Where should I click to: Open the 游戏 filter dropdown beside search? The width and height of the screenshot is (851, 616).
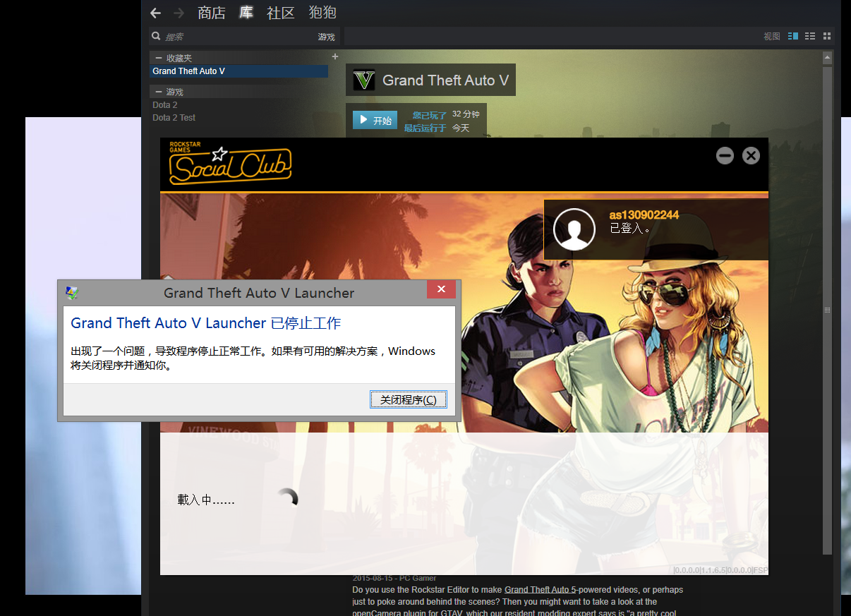[326, 37]
